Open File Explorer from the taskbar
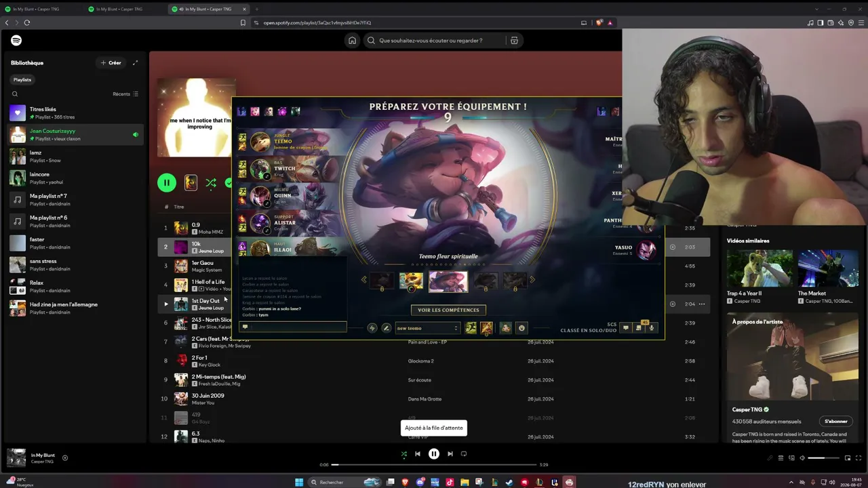 pyautogui.click(x=465, y=483)
